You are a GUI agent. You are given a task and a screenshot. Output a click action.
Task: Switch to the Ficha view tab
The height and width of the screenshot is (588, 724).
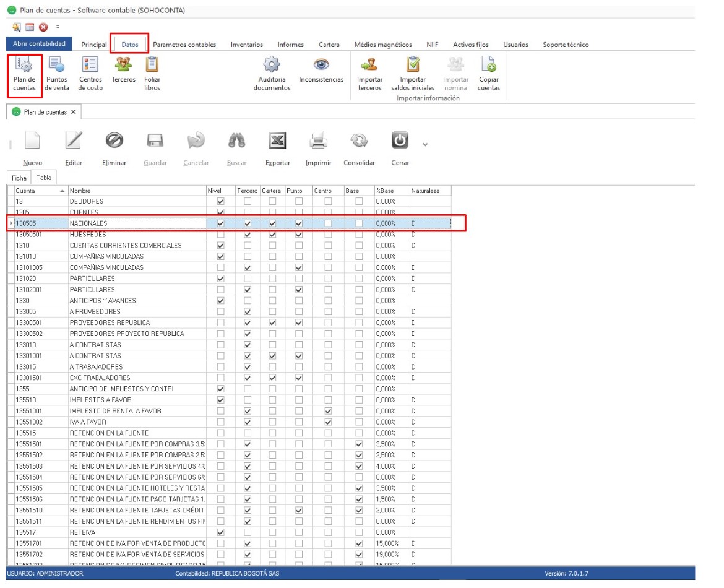pos(19,178)
